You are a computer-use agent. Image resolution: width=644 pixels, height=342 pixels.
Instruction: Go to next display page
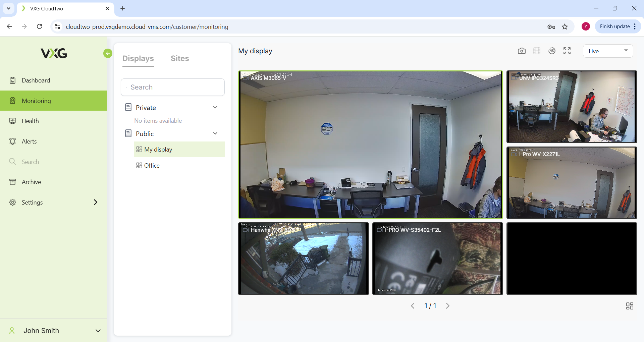pyautogui.click(x=448, y=306)
